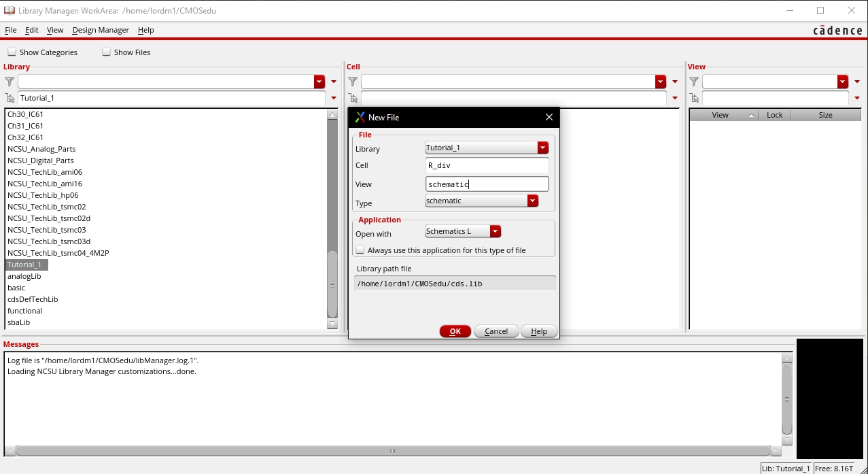
Task: Click the View name field containing schematic
Action: pos(487,184)
